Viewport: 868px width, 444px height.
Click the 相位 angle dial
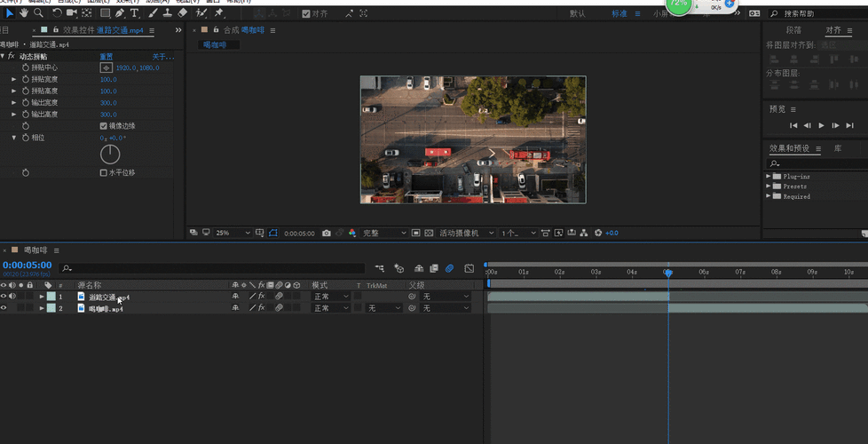pyautogui.click(x=110, y=155)
